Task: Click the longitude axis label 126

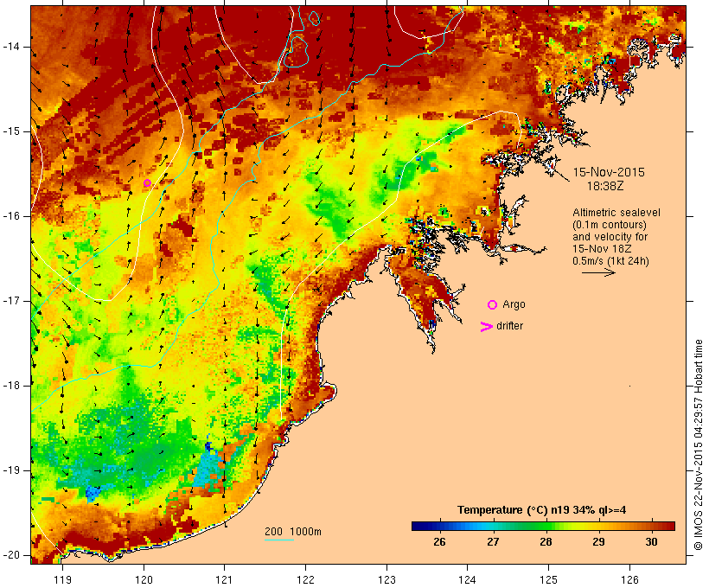Action: [x=629, y=579]
